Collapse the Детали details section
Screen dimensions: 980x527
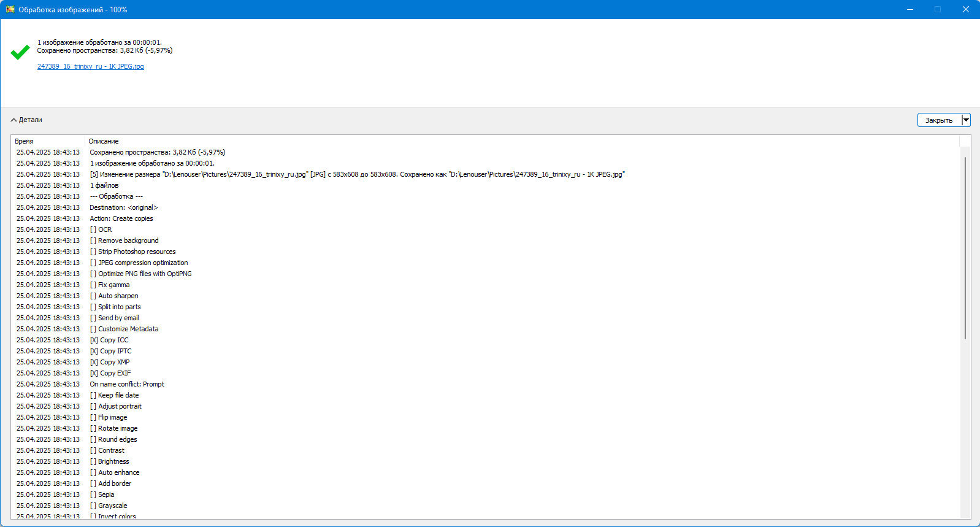click(26, 120)
